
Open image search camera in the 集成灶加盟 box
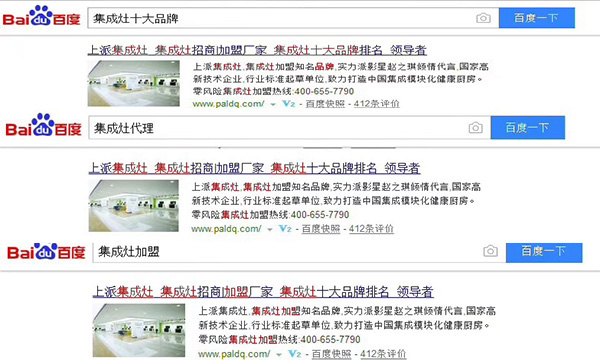coord(490,251)
